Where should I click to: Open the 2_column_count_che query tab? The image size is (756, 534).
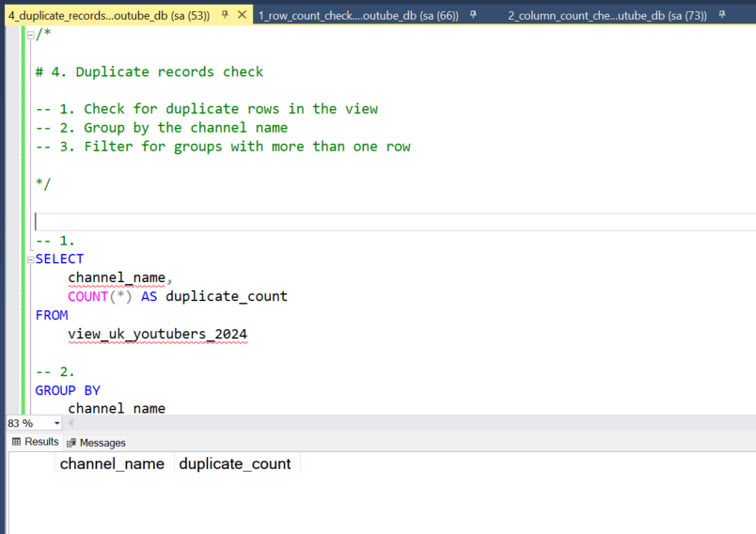(x=606, y=15)
